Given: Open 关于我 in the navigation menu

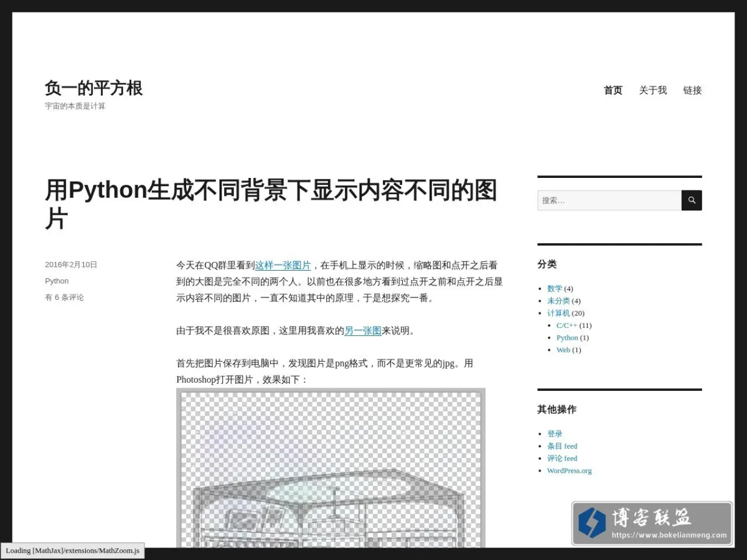Looking at the screenshot, I should coord(652,90).
